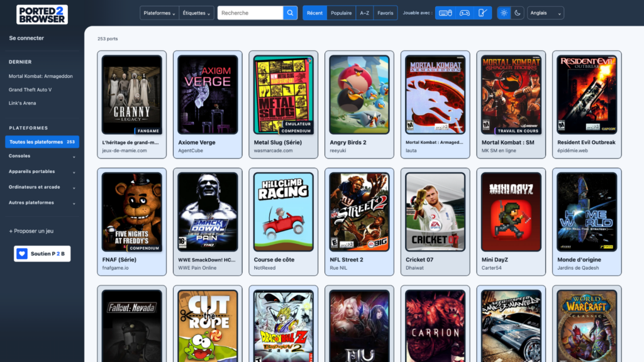Toggle gamepad playable filter
Image resolution: width=644 pixels, height=362 pixels.
point(464,13)
